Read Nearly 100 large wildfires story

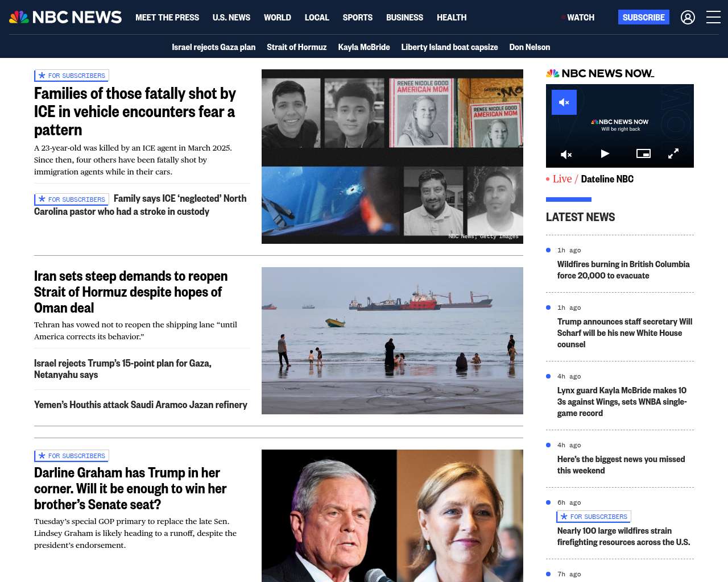pyautogui.click(x=624, y=537)
